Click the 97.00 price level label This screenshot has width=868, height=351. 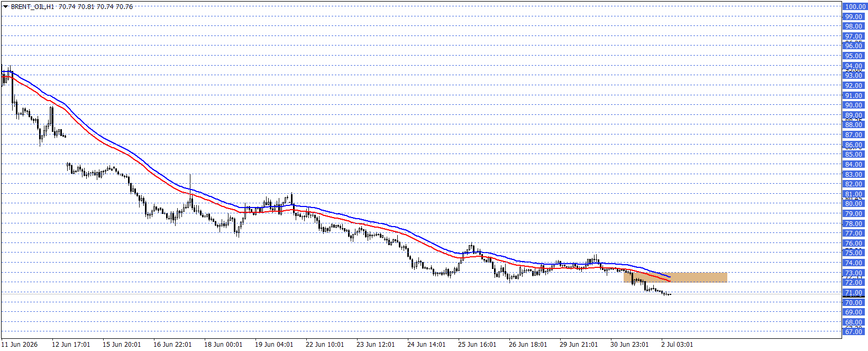853,37
